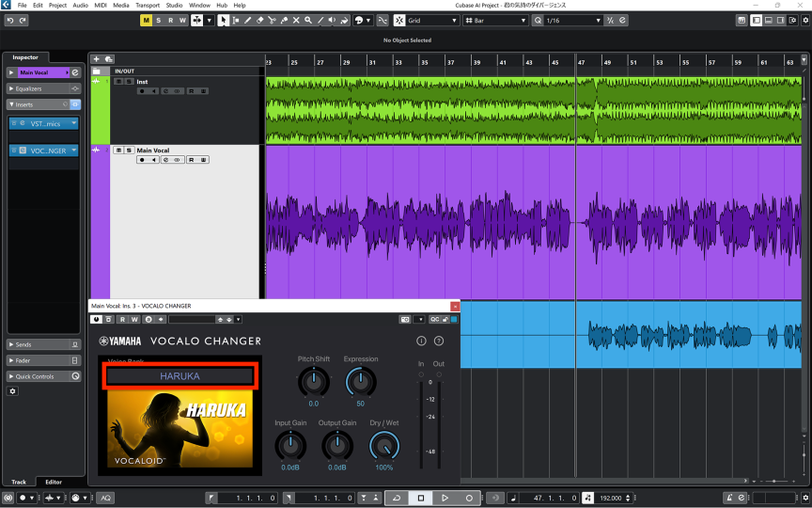
Task: Open the VOC..NGER insert slot dropdown arrow
Action: pos(73,151)
